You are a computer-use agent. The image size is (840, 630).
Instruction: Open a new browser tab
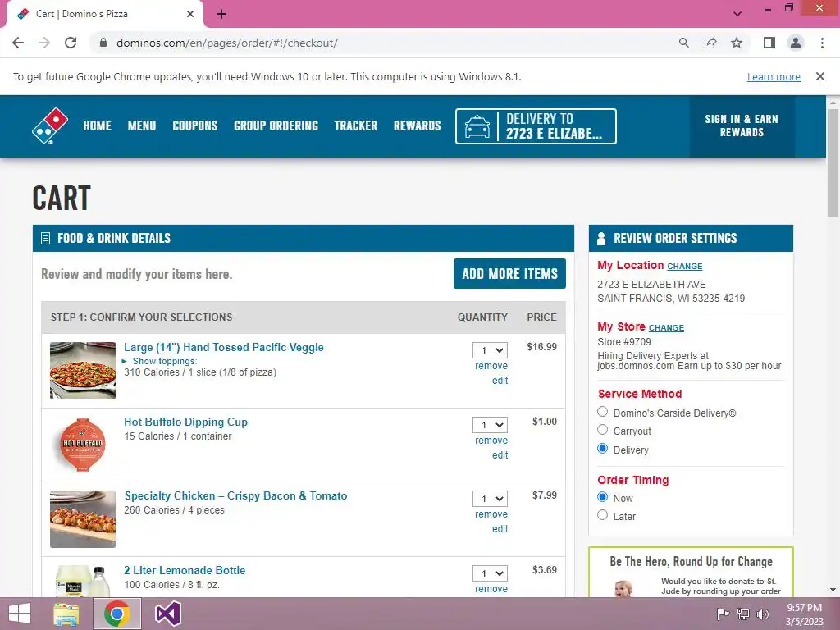[x=221, y=14]
